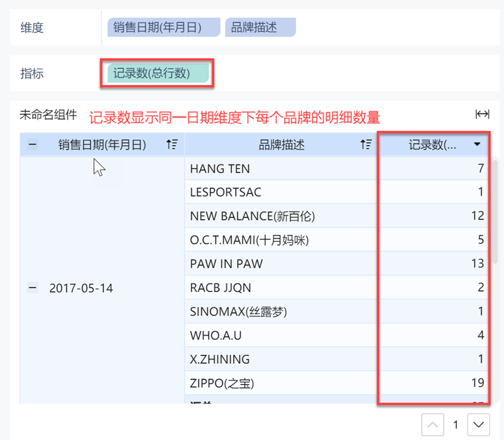Click the record count 7 for HANG TEN
Image resolution: width=504 pixels, height=440 pixels.
[481, 168]
